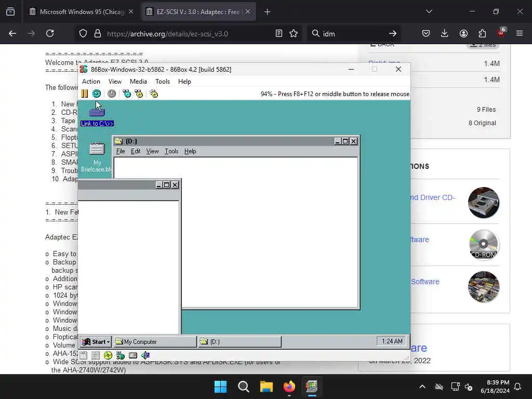Image resolution: width=532 pixels, height=399 pixels.
Task: Open CD-ROM Software collection link
Action: pyautogui.click(x=420, y=240)
